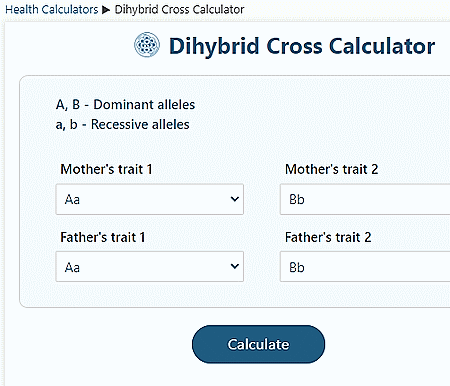Click the chevron arrow in Father's trait 1

click(235, 266)
